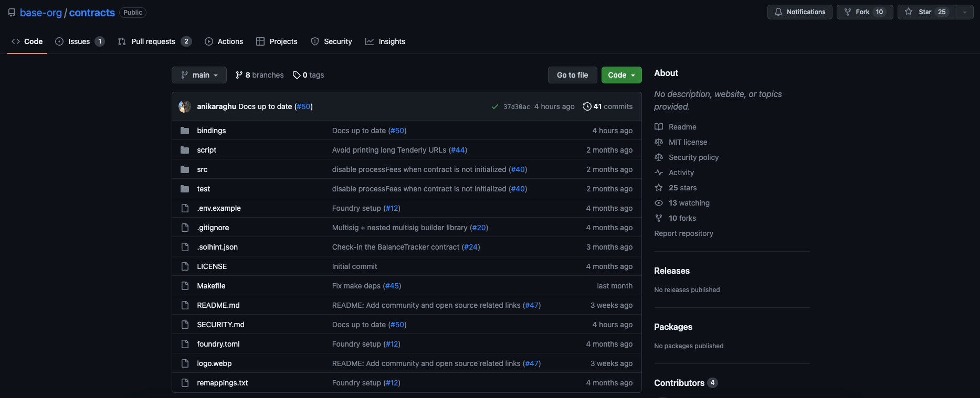Viewport: 980px width, 398px height.
Task: Click the Fork button
Action: tap(865, 12)
